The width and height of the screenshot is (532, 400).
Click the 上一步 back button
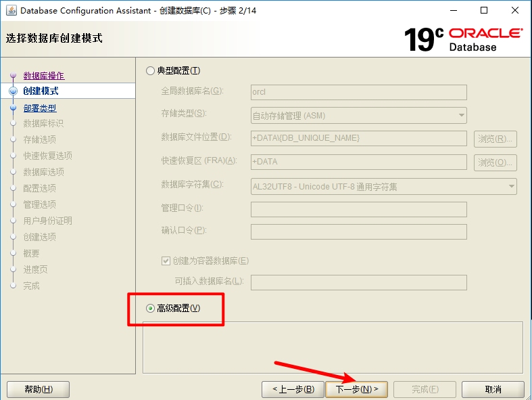(x=293, y=389)
